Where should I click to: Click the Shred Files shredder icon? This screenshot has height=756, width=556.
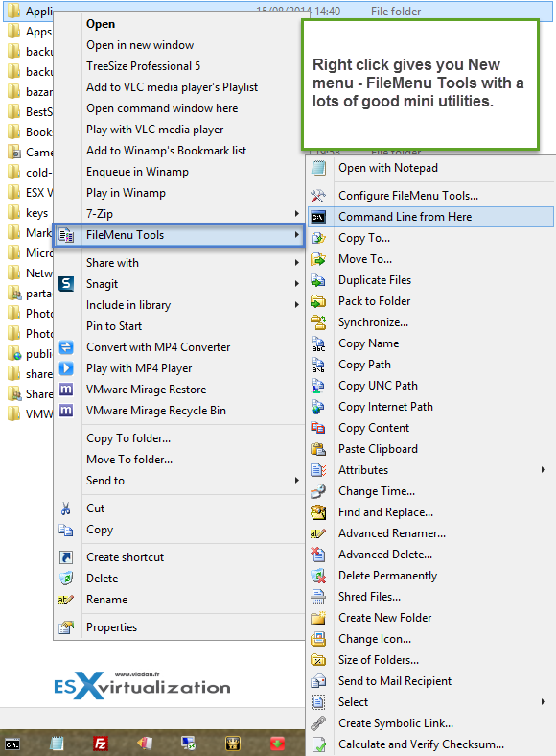318,598
